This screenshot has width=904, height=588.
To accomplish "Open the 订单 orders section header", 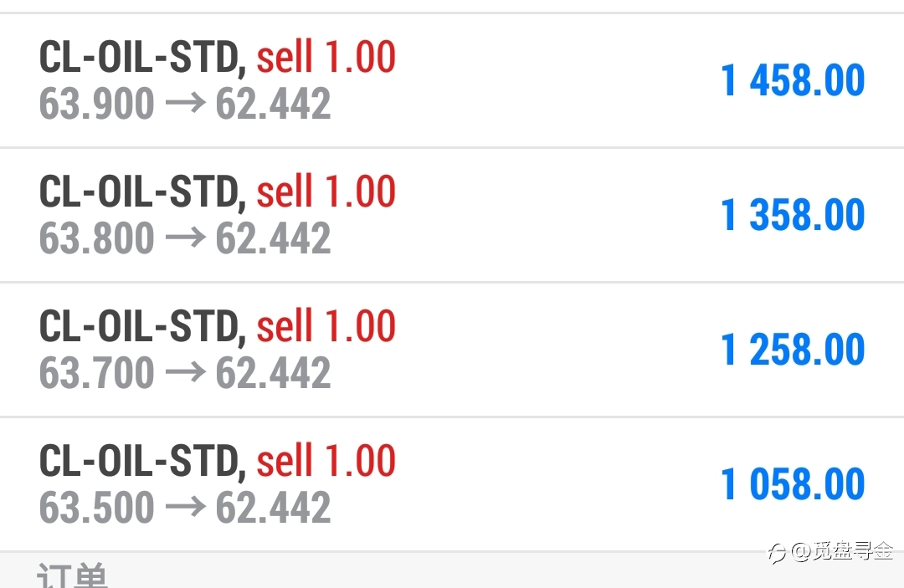I will [72, 575].
